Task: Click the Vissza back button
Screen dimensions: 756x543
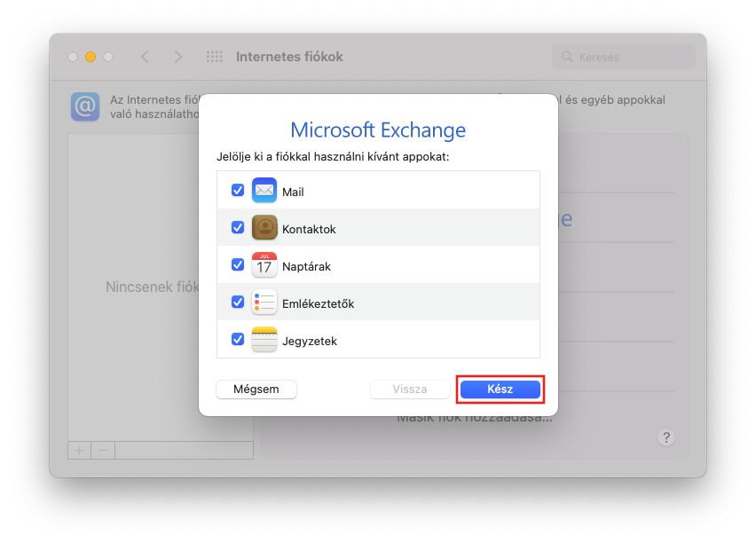Action: [x=410, y=390]
